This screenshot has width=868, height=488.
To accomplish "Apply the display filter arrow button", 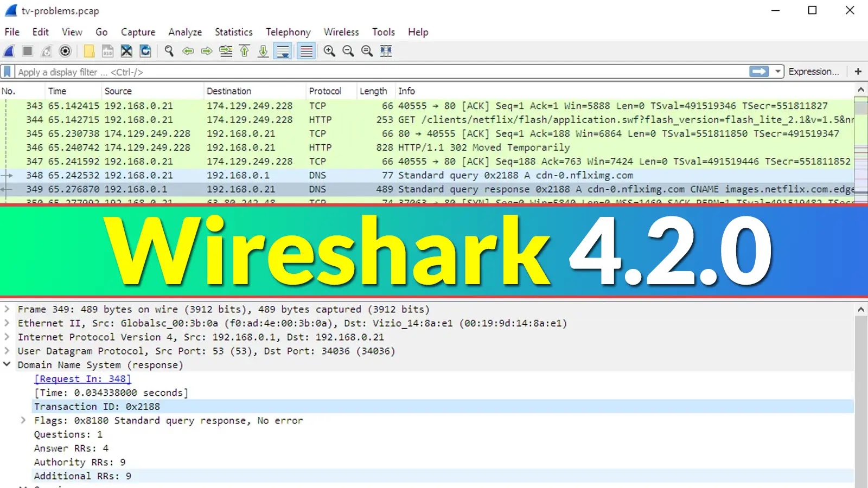I will tap(759, 72).
